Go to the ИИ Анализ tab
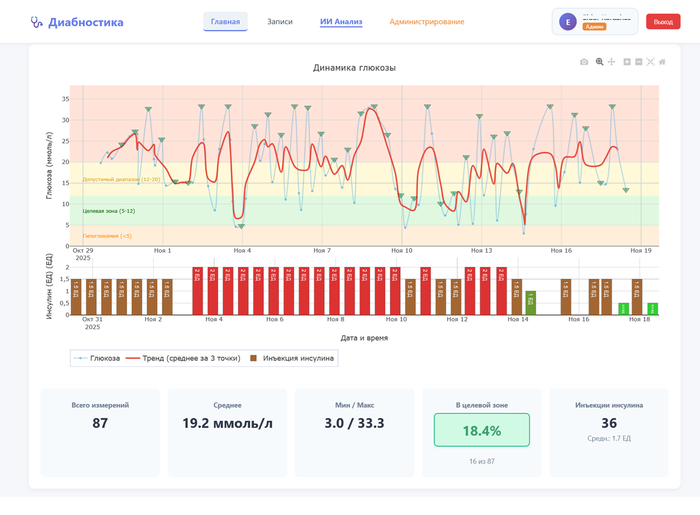The width and height of the screenshot is (700, 515). (341, 21)
